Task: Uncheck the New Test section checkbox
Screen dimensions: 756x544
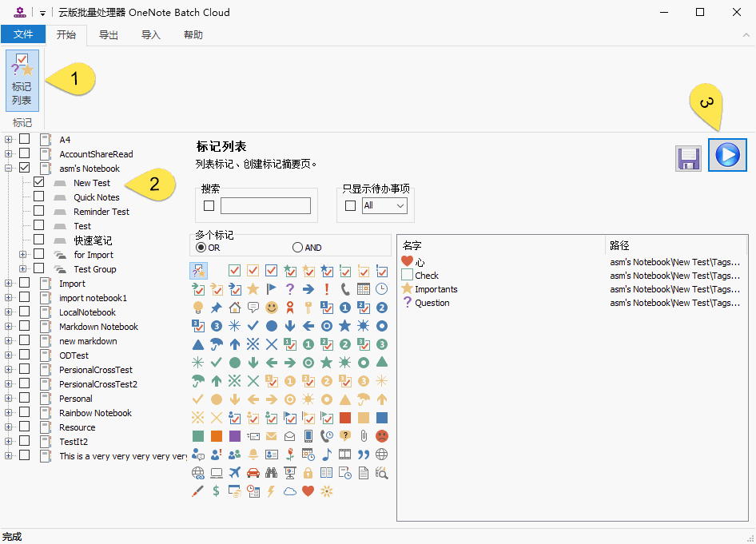Action: click(39, 182)
